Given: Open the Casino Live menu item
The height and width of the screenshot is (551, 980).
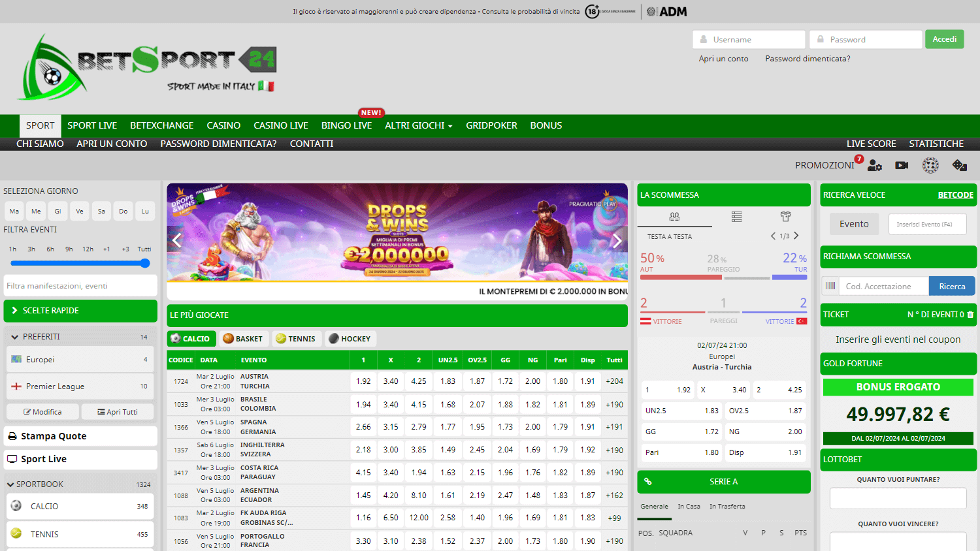Looking at the screenshot, I should [281, 125].
